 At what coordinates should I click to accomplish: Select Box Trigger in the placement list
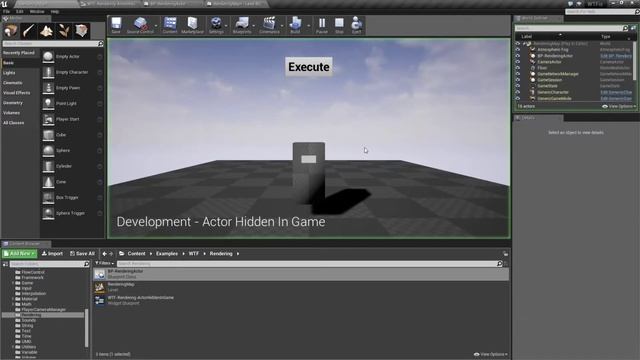point(72,197)
